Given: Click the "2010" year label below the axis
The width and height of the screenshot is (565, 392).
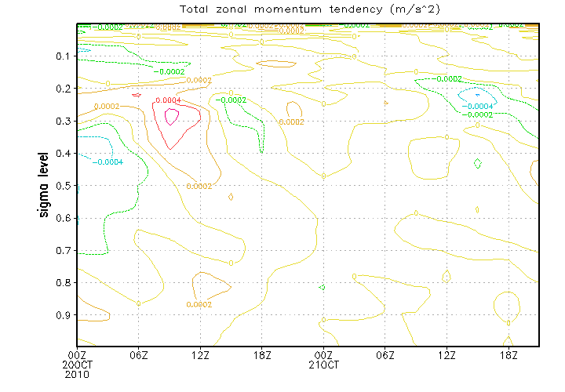Looking at the screenshot, I should [x=77, y=375].
